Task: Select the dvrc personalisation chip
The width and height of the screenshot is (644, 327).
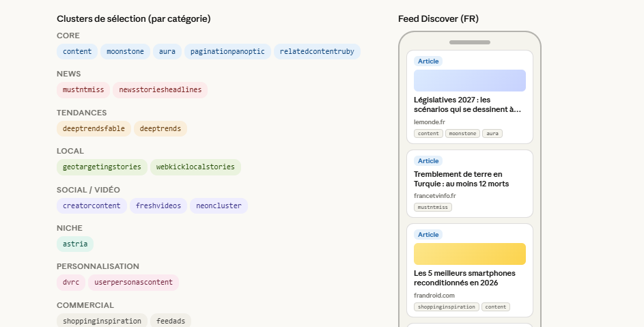Action: tap(71, 282)
